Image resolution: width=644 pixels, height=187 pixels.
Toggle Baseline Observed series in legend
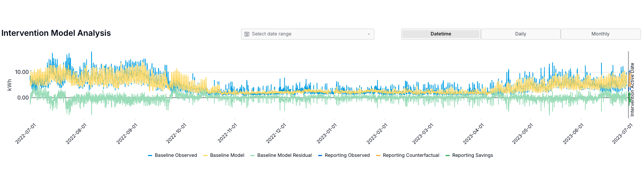pyautogui.click(x=175, y=155)
